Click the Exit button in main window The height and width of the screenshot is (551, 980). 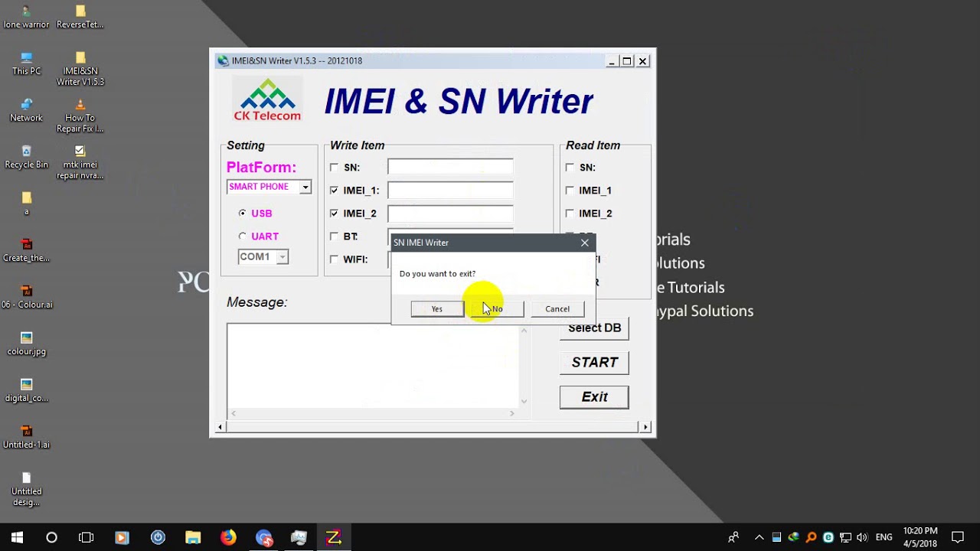594,397
